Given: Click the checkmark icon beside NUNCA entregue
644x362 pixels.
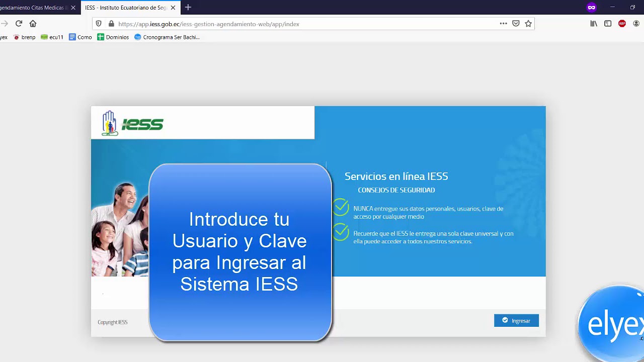Looking at the screenshot, I should coord(341,207).
